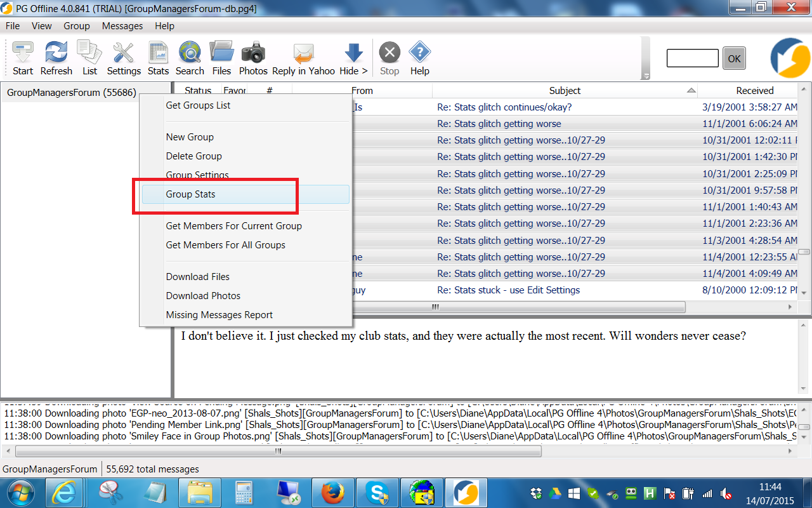Select message received 10/31/2001 12:02:11
This screenshot has height=508, width=812.
pos(750,140)
